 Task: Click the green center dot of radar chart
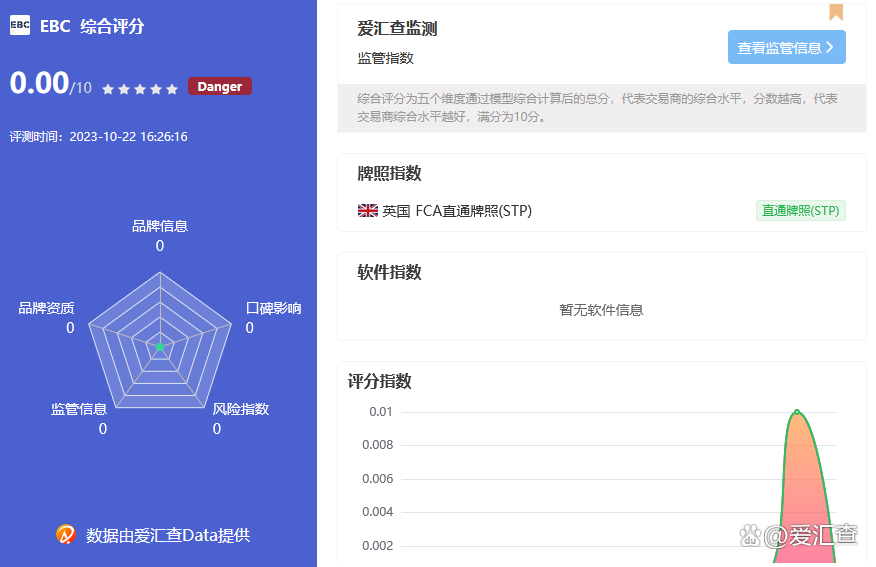point(158,347)
